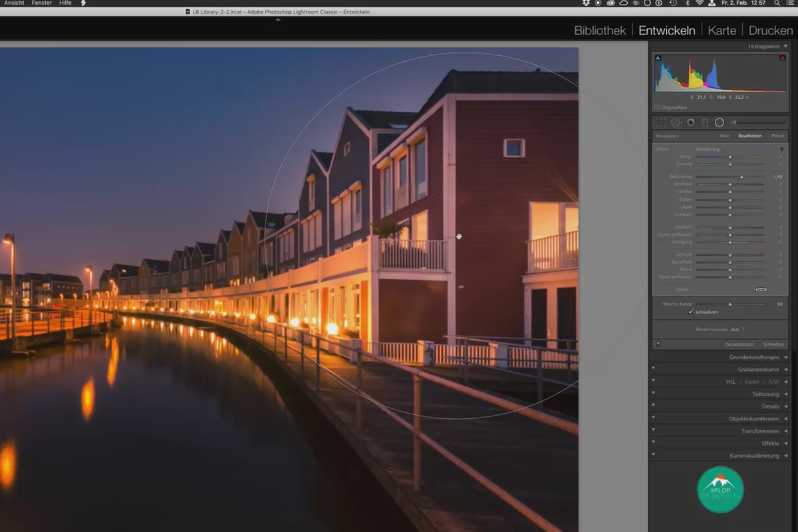
Task: Toggle Teiltonung panel switch
Action: coord(654,394)
